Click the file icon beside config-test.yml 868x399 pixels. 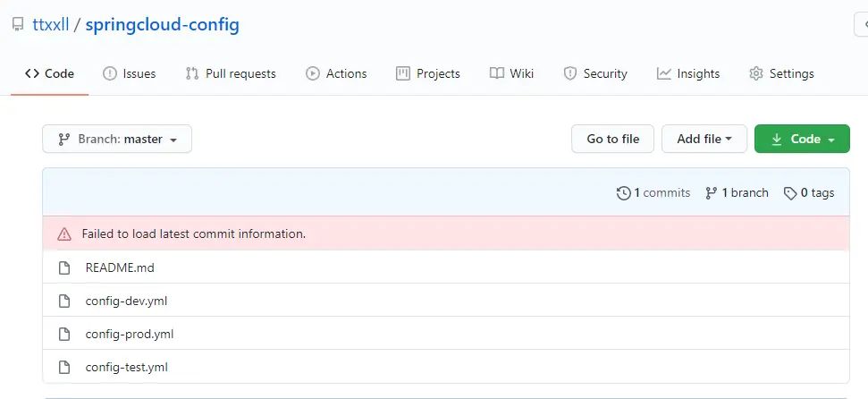[x=64, y=368]
